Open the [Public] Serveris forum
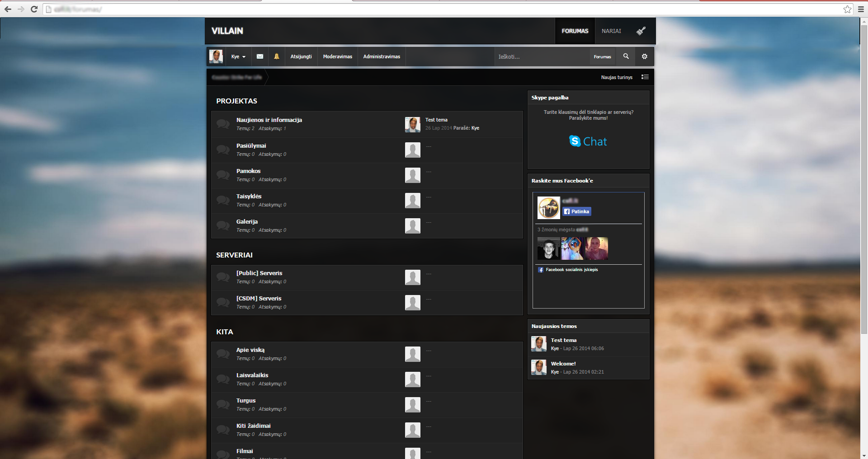 click(x=259, y=273)
